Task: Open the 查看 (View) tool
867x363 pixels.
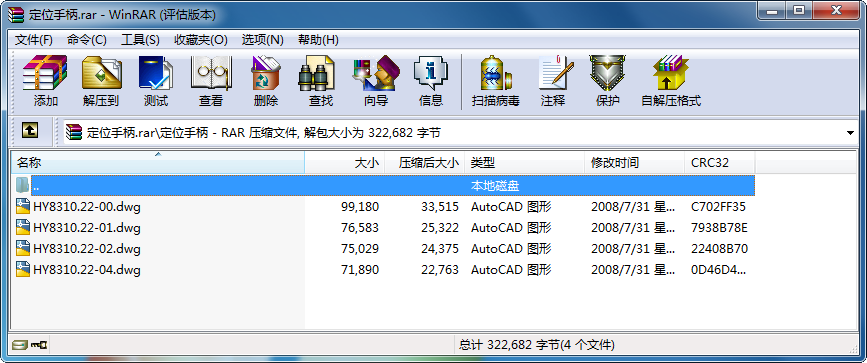Action: pos(210,81)
